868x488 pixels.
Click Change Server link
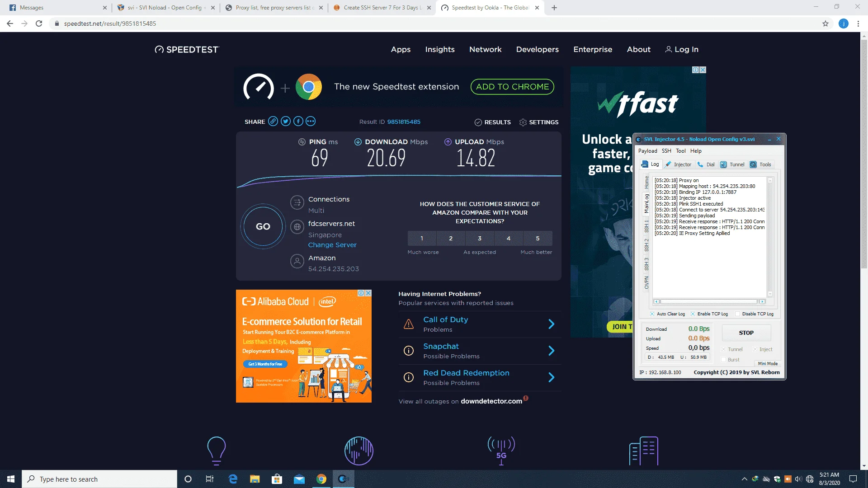[332, 245]
